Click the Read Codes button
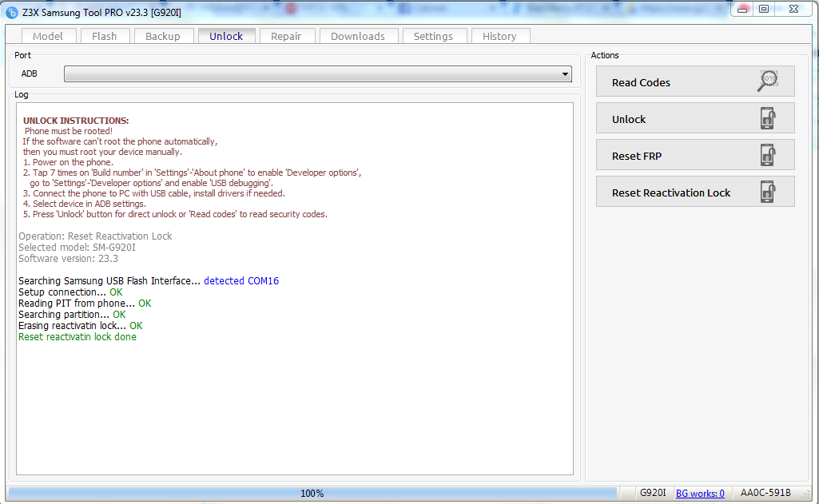The height and width of the screenshot is (504, 819). tap(694, 81)
